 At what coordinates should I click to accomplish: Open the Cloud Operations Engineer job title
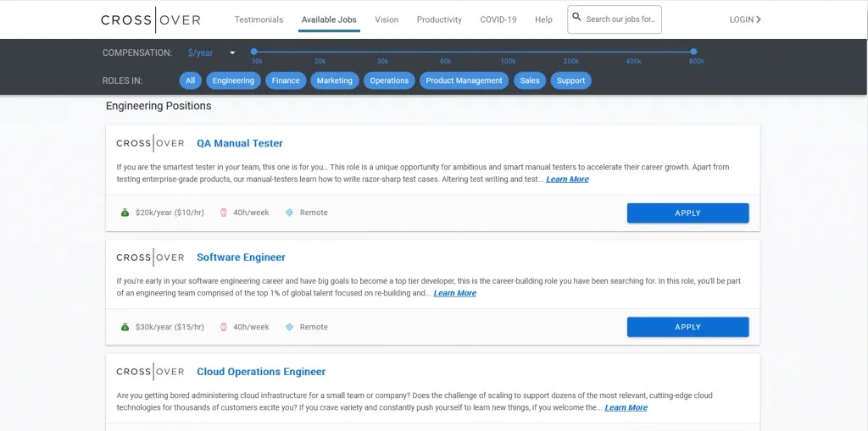(261, 372)
